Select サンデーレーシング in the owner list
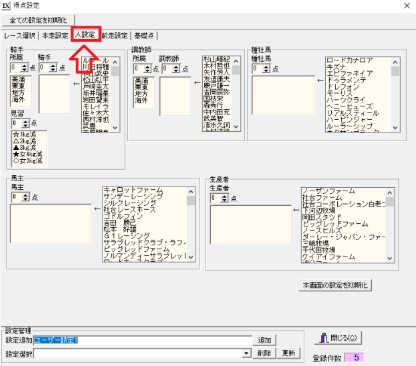This screenshot has width=416, height=366. point(133,196)
